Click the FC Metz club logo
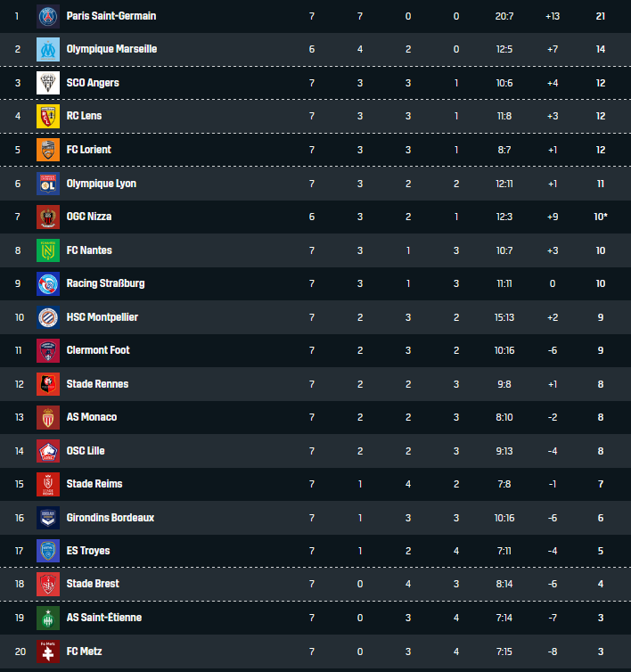This screenshot has height=672, width=631. [x=47, y=652]
